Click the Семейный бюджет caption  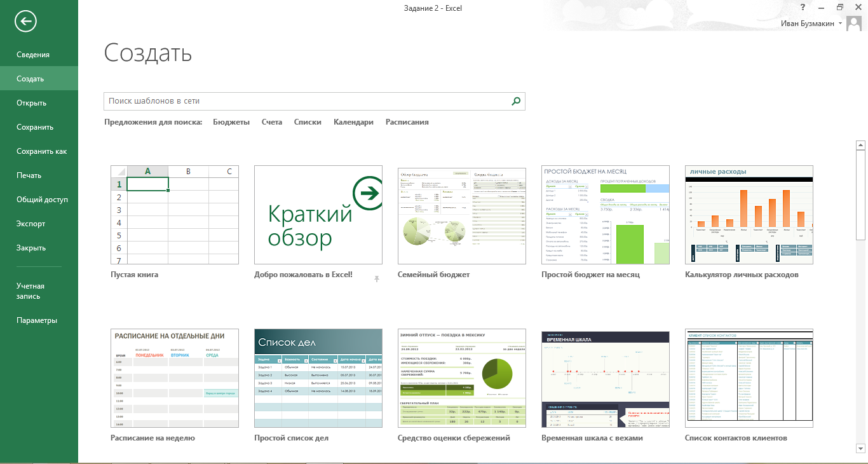(434, 275)
